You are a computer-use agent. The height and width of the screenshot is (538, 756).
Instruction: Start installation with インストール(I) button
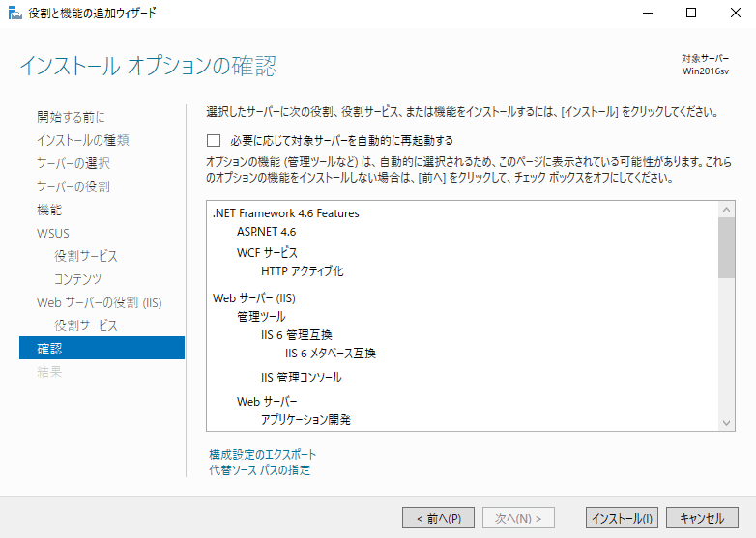622,518
